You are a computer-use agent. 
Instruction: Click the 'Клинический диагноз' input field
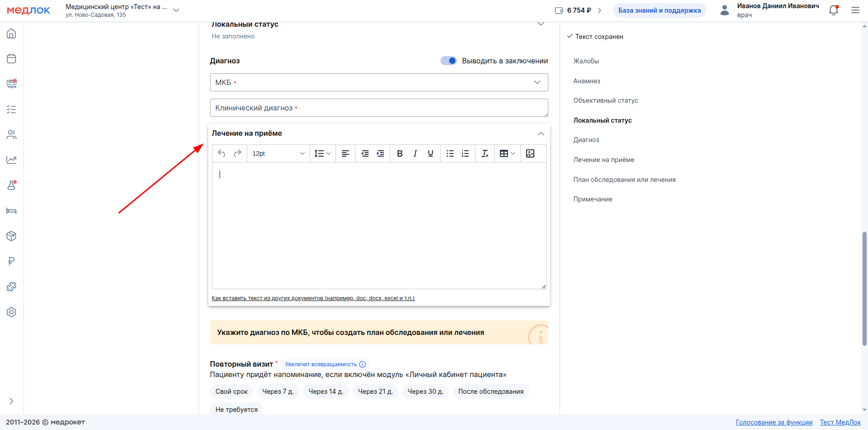[379, 108]
